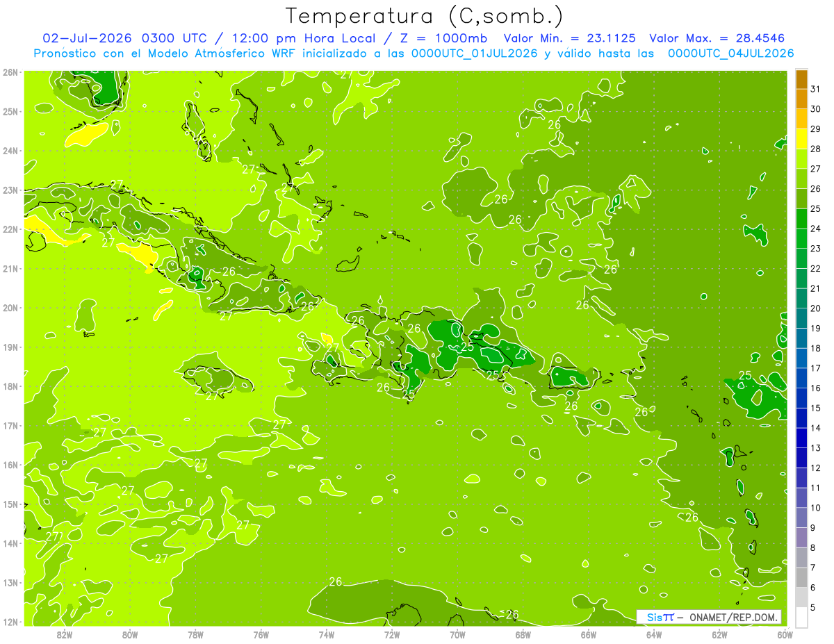Click the colorbar label '8'
Viewport: 834px width, 644px height.
pyautogui.click(x=814, y=547)
